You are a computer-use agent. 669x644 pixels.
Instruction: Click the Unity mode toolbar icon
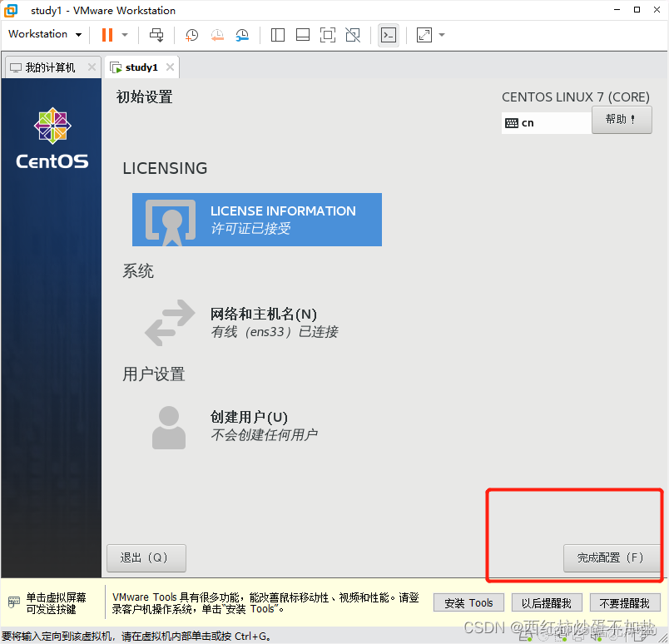353,35
